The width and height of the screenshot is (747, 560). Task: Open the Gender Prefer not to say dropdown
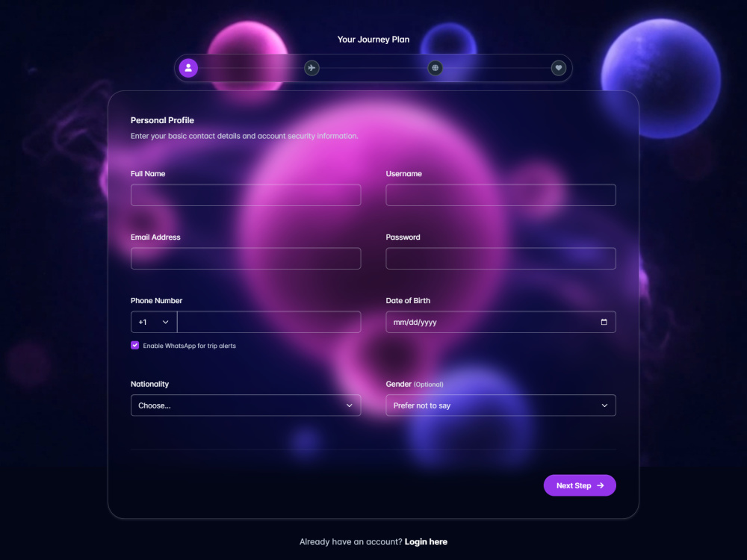[500, 405]
